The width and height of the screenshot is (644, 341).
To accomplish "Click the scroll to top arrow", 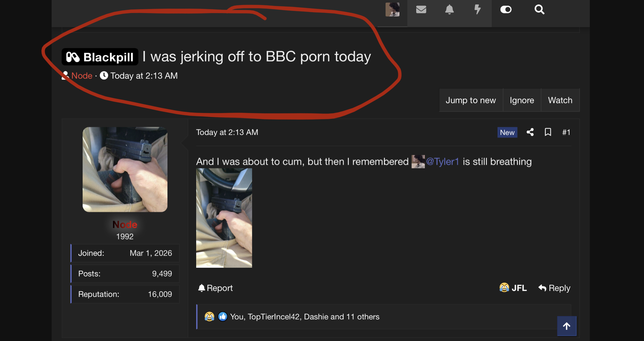I will tap(567, 326).
